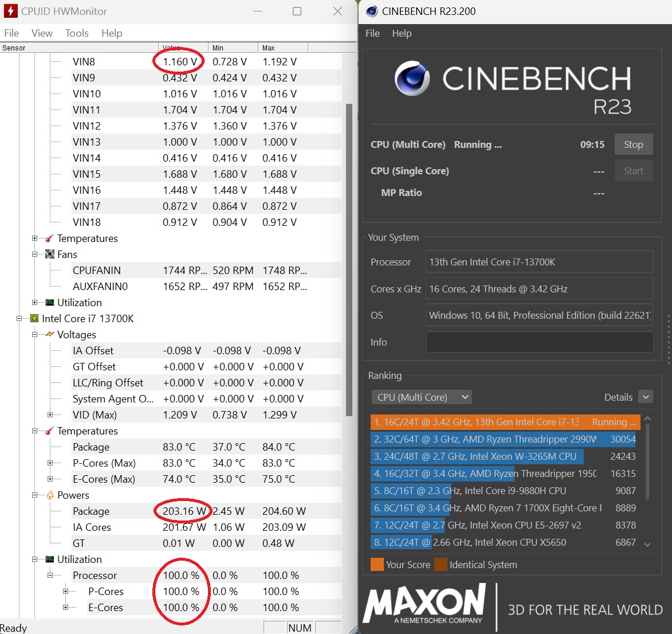
Task: Click the Cinebench sphere logo
Action: [x=412, y=79]
